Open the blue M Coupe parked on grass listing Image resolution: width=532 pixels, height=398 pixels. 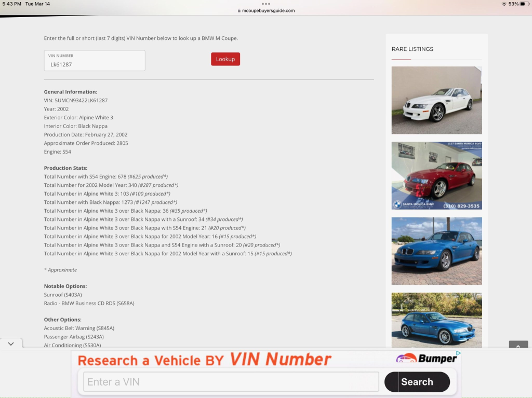tap(436, 320)
